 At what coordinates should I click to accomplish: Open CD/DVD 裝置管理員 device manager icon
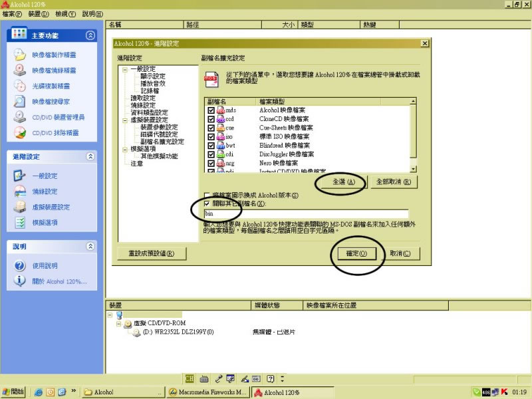click(21, 117)
